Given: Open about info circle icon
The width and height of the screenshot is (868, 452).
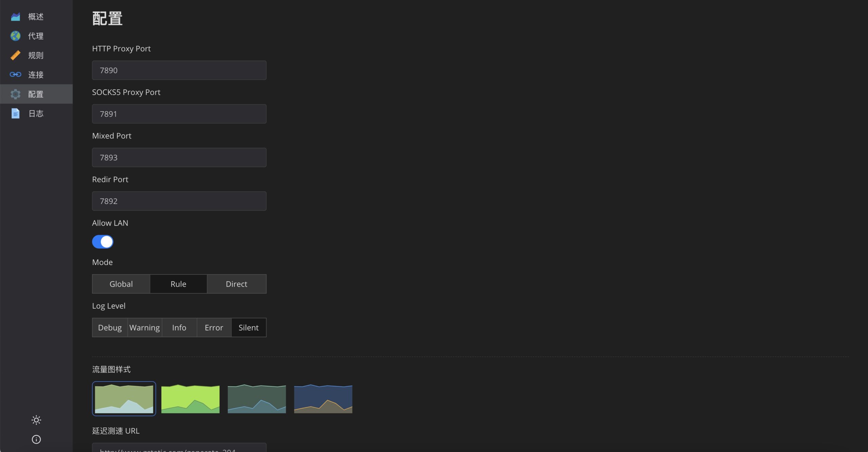Looking at the screenshot, I should (36, 439).
